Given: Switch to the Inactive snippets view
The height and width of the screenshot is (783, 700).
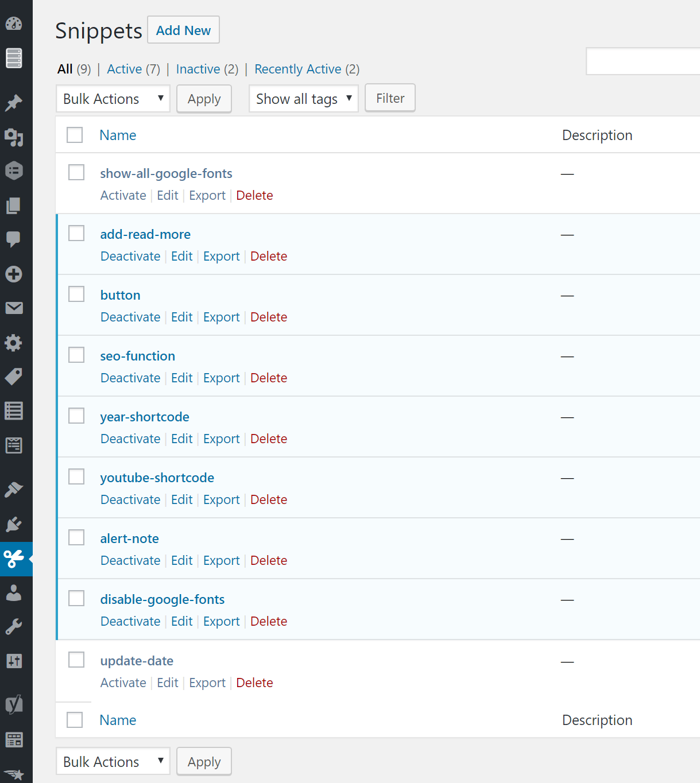Looking at the screenshot, I should 198,69.
